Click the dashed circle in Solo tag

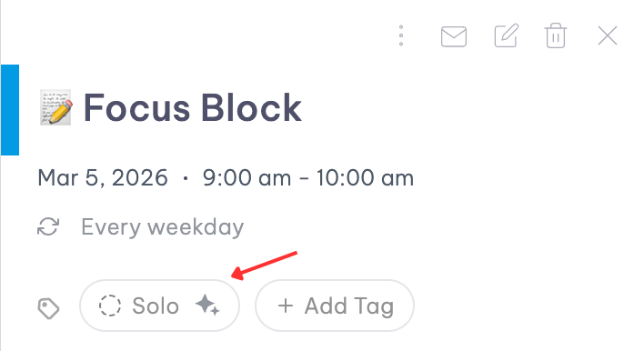point(110,306)
